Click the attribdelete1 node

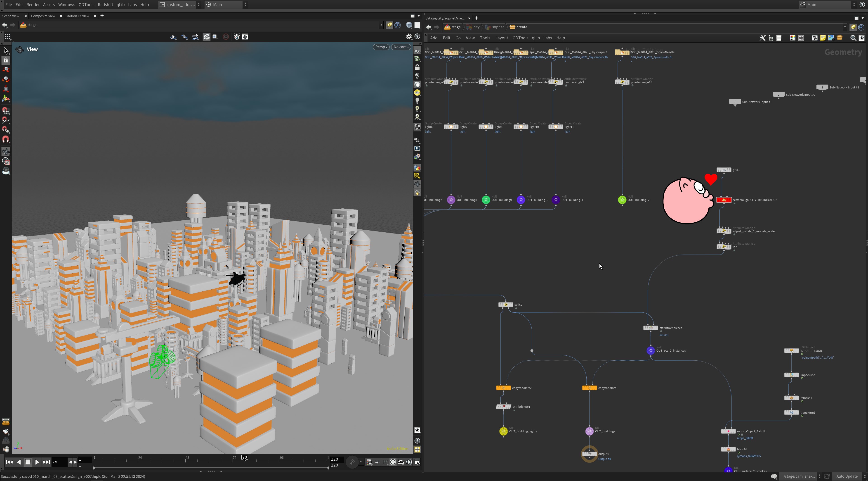click(x=503, y=407)
